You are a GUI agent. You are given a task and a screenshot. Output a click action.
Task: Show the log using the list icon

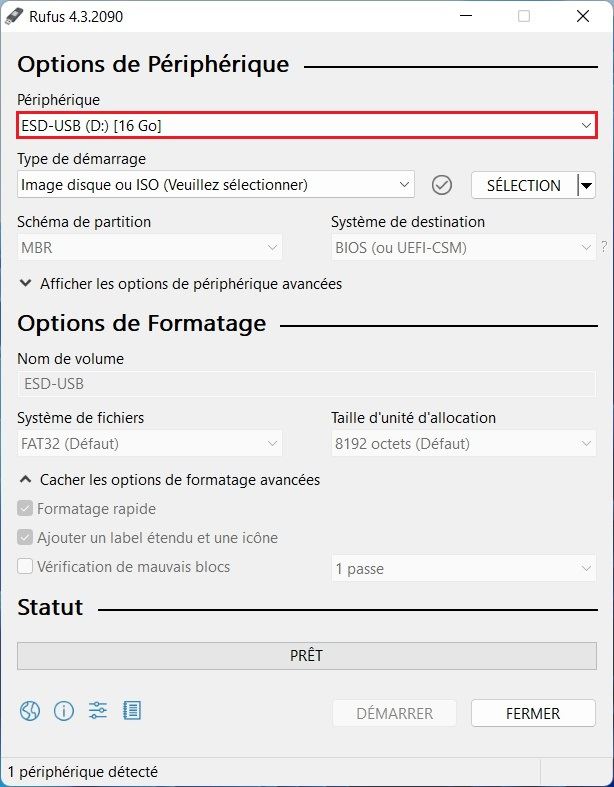(x=132, y=711)
